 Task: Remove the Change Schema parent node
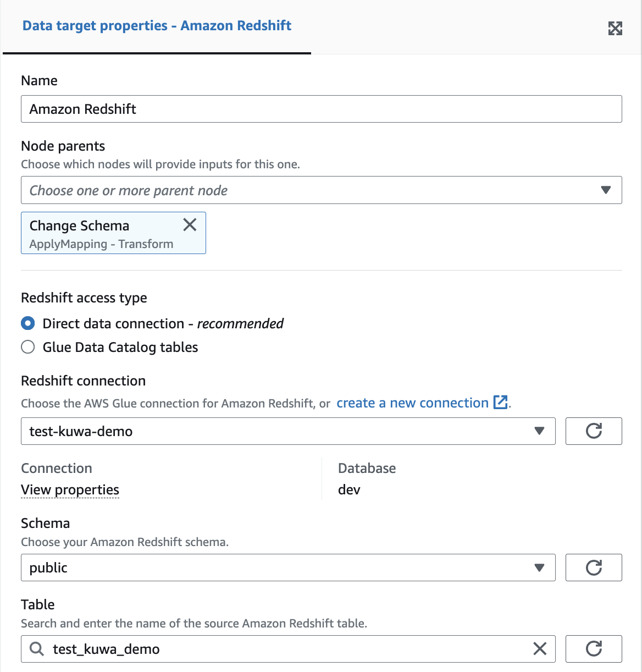click(x=189, y=225)
